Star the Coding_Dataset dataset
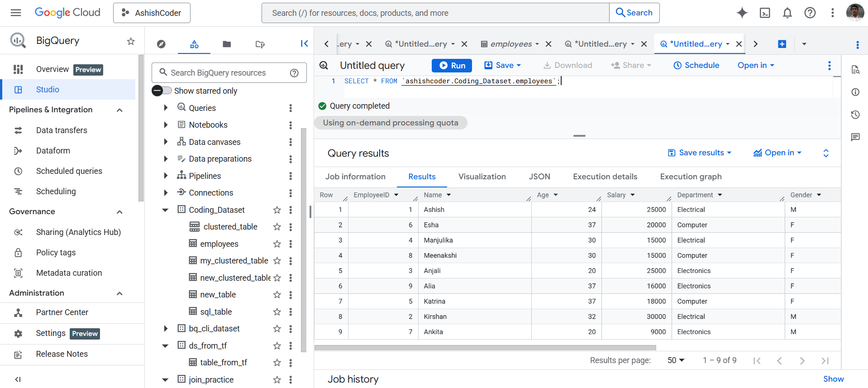Image resolution: width=868 pixels, height=388 pixels. pyautogui.click(x=277, y=210)
